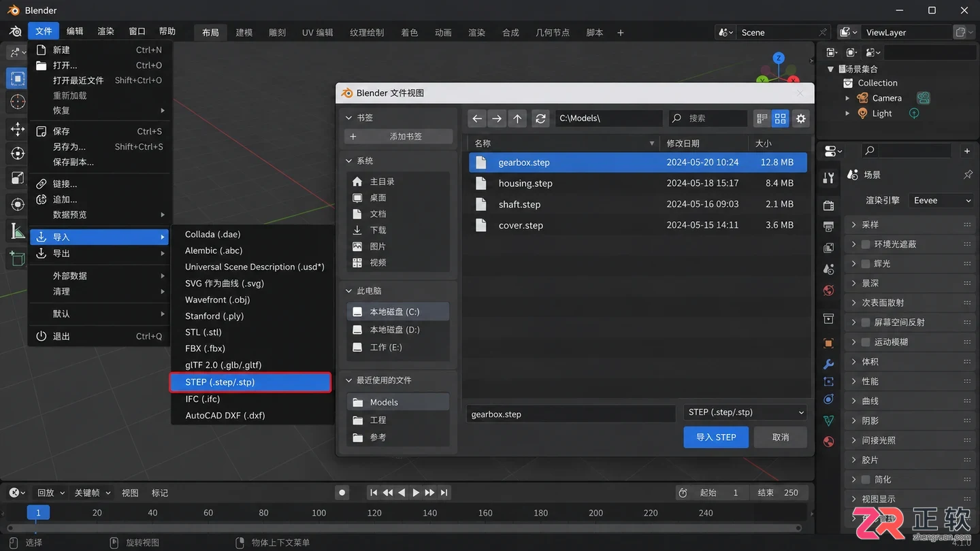Jump to the timeline's first frame
Image resolution: width=980 pixels, height=551 pixels.
point(374,492)
